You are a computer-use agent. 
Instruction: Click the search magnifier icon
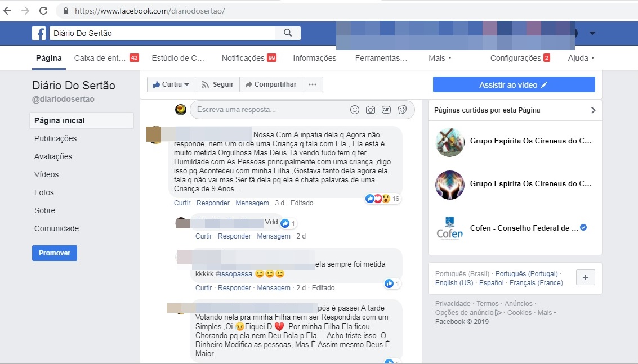[x=288, y=33]
